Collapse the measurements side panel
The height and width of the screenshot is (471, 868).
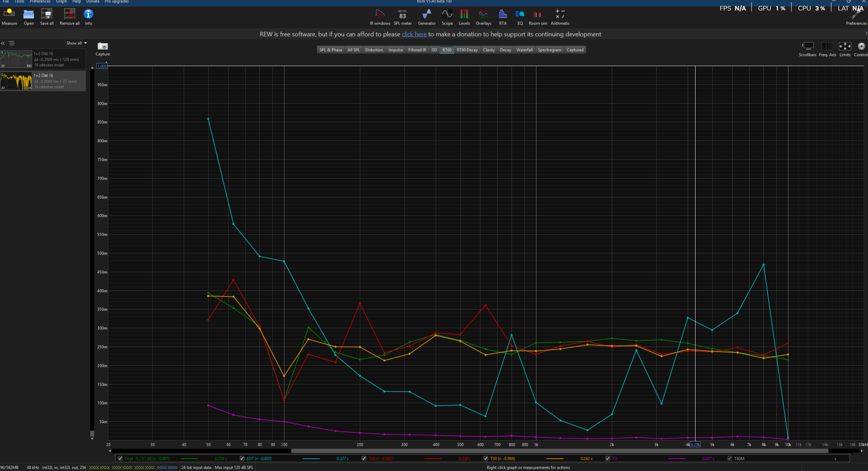pos(3,43)
